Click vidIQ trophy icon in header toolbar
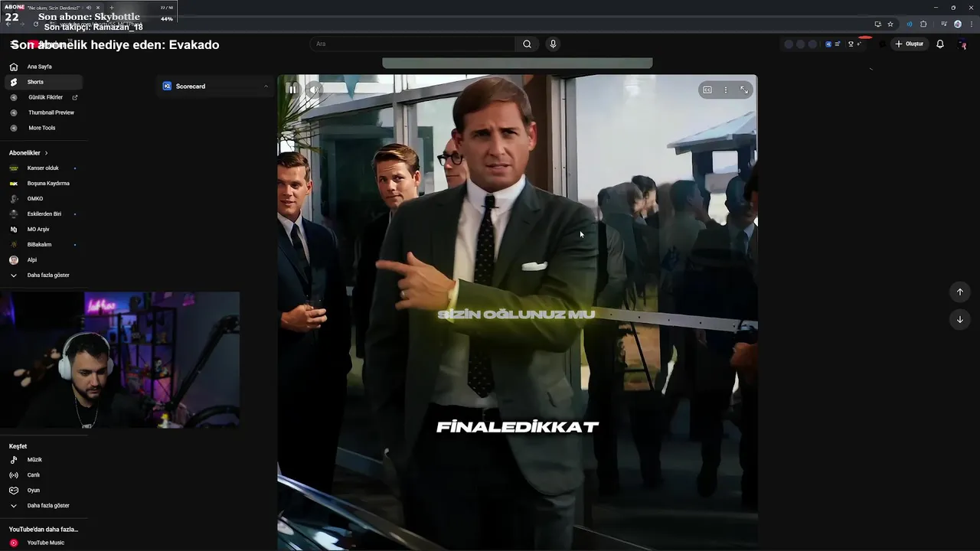The height and width of the screenshot is (551, 980). coord(851,44)
